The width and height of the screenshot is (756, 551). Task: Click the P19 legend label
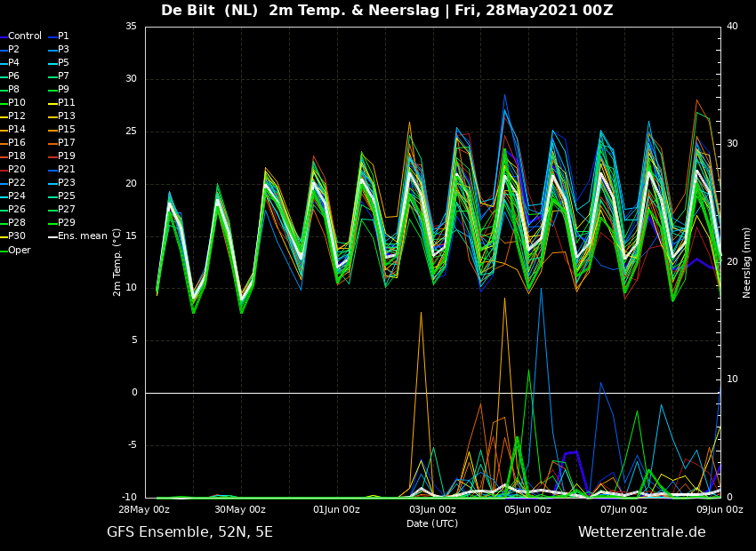point(62,156)
